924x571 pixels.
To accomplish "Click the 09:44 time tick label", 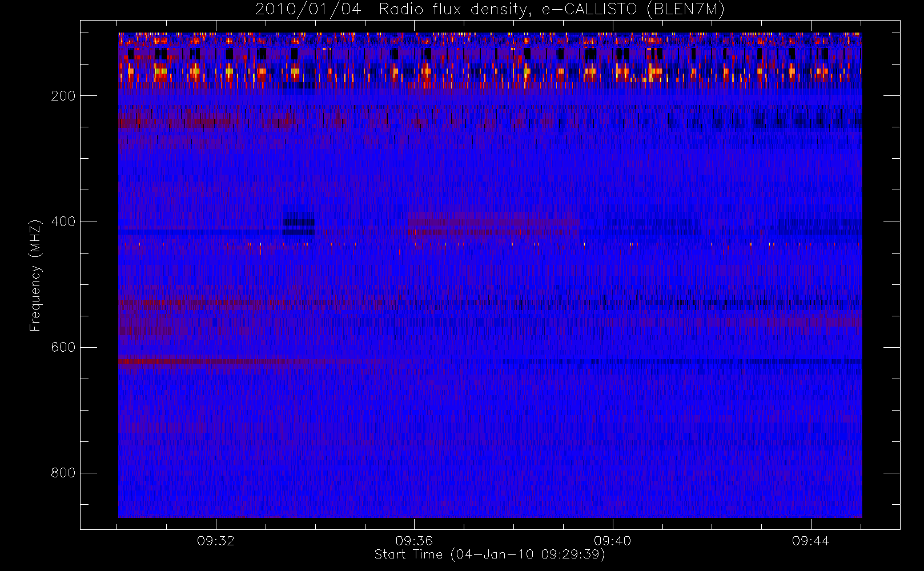I will (x=810, y=541).
